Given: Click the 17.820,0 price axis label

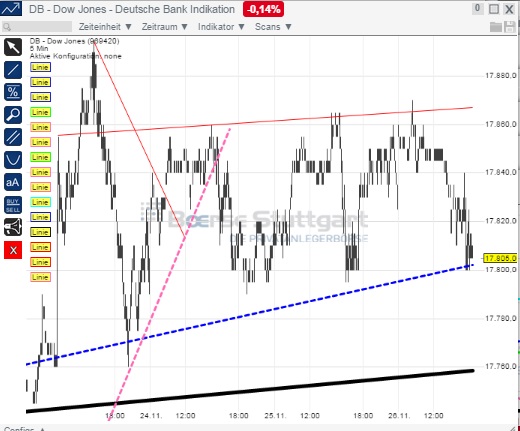Looking at the screenshot, I should coord(501,221).
